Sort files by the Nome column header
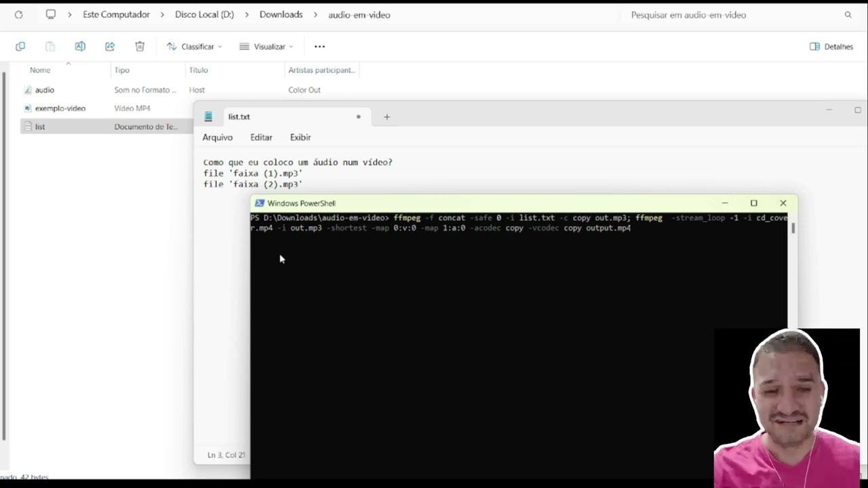The height and width of the screenshot is (488, 868). click(40, 70)
